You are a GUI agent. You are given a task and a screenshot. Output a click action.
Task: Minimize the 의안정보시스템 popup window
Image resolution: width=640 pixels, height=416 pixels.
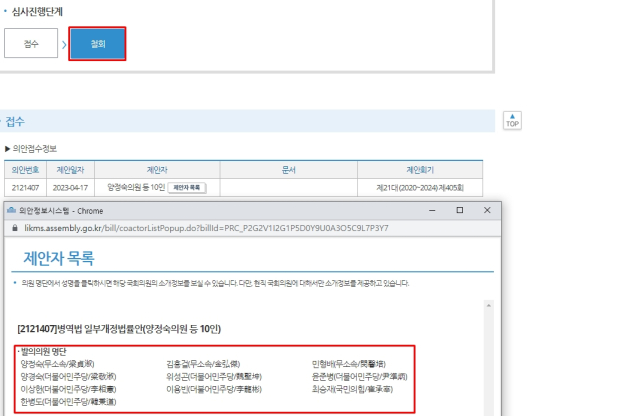point(432,211)
